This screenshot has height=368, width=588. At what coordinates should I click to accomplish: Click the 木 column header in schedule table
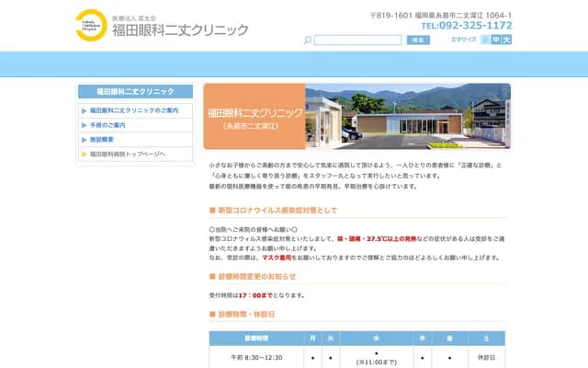[423, 339]
